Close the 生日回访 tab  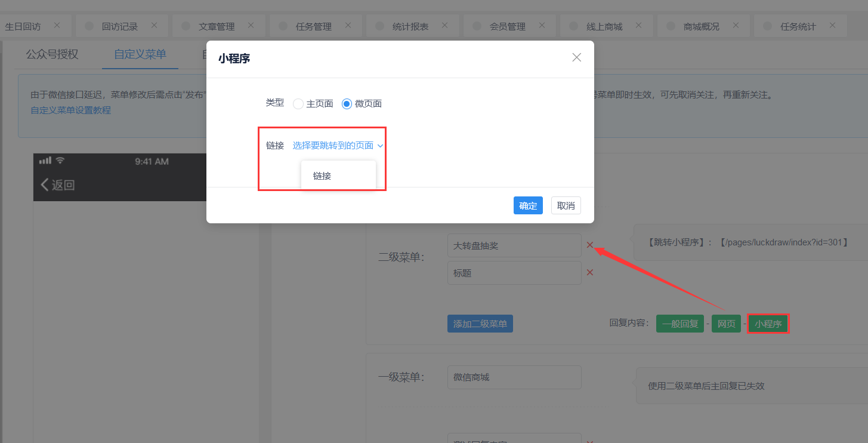coord(57,25)
